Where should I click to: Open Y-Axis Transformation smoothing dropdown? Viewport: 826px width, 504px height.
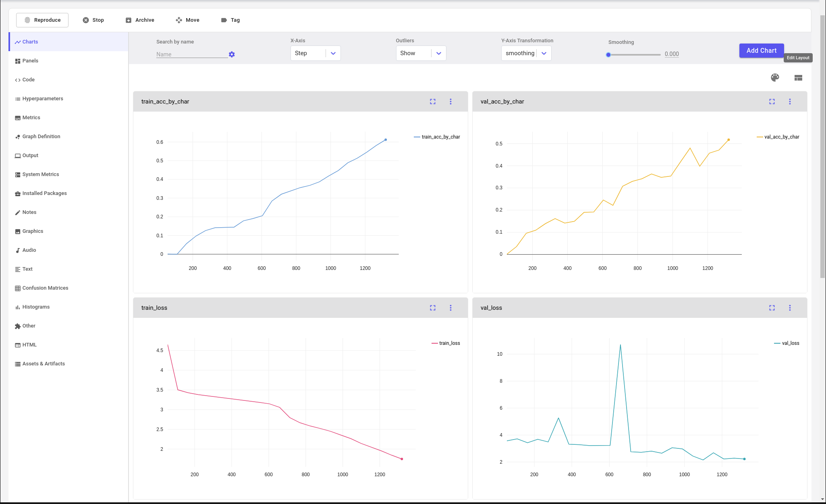pyautogui.click(x=526, y=53)
